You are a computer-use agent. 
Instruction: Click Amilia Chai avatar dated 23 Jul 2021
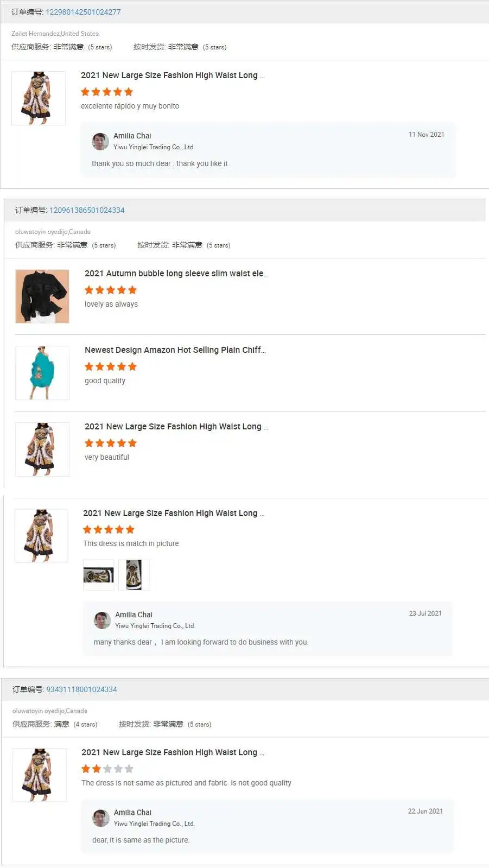coord(102,620)
